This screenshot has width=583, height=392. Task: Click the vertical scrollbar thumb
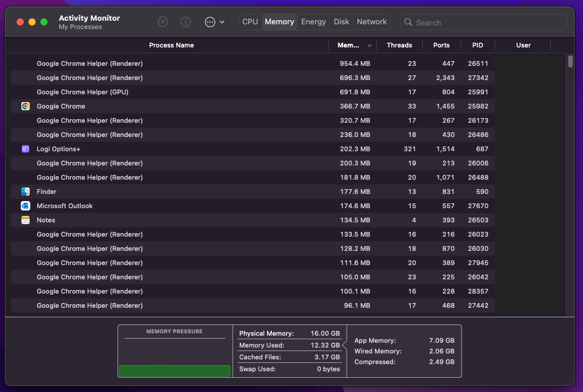[x=571, y=61]
